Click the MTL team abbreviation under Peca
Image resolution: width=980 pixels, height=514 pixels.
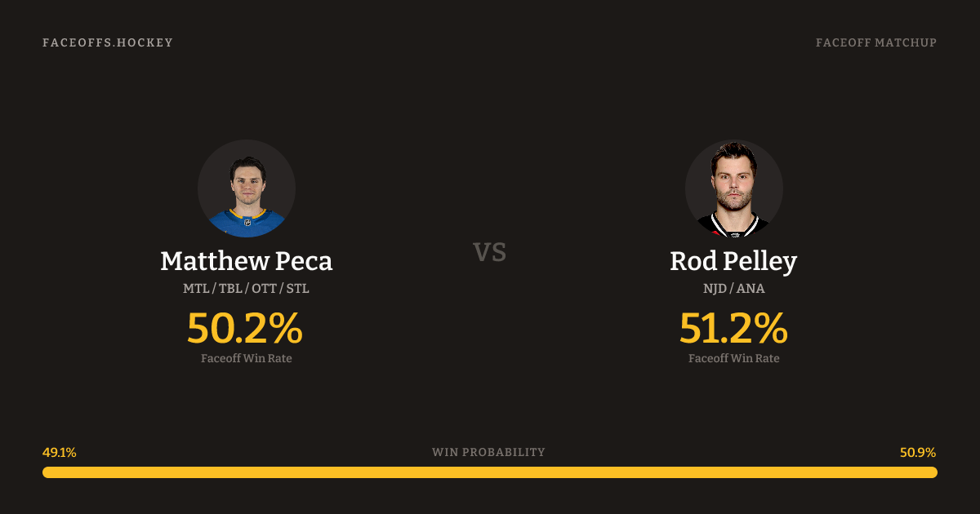[x=196, y=289]
